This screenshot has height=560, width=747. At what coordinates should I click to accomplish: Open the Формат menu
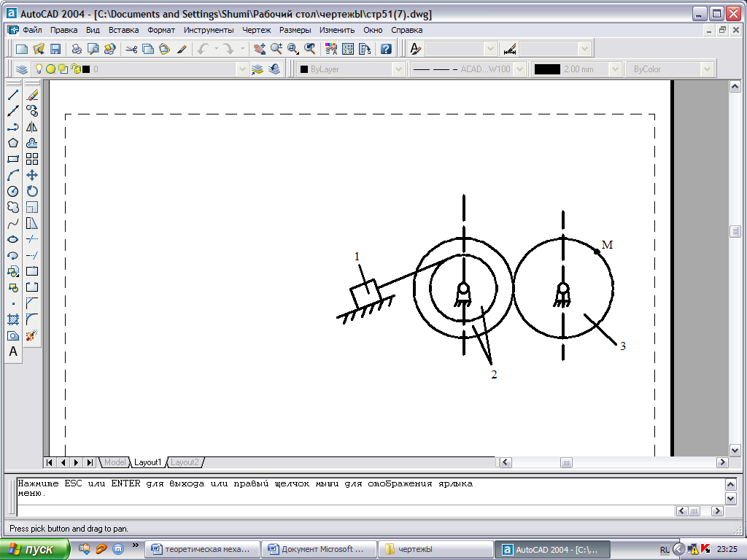161,30
